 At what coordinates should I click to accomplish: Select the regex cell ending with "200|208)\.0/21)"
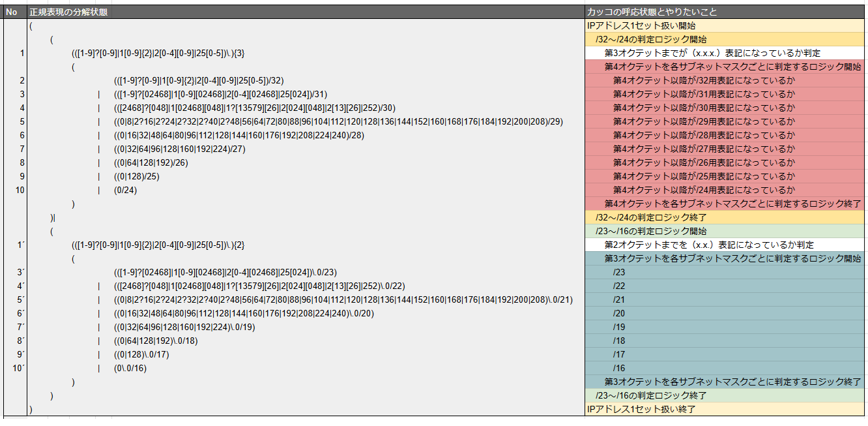(x=306, y=300)
